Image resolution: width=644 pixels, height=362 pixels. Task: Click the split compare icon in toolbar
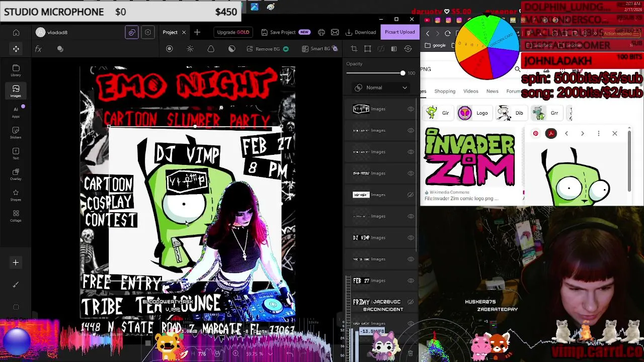coord(394,49)
